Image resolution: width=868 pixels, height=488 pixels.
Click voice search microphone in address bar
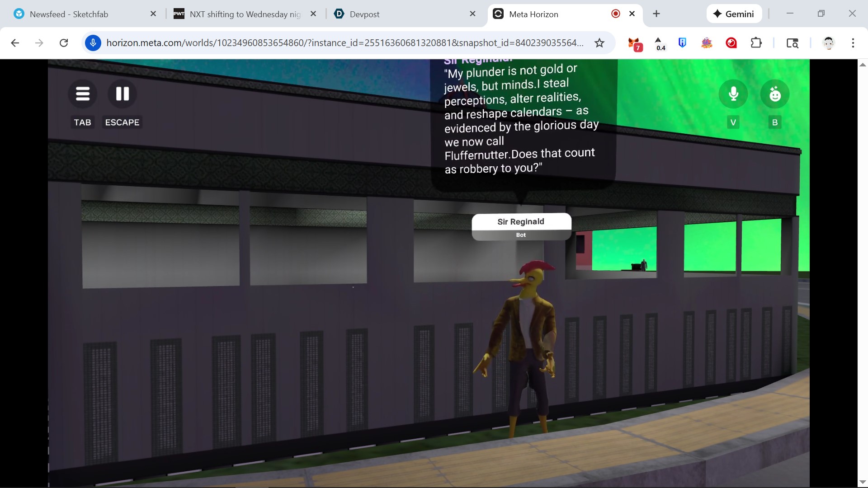click(x=93, y=43)
